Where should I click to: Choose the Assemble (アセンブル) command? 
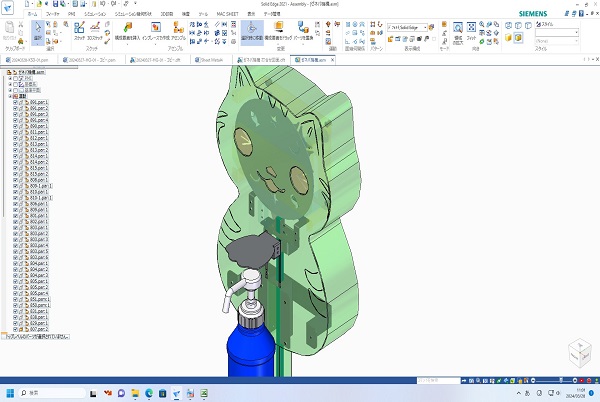click(178, 31)
